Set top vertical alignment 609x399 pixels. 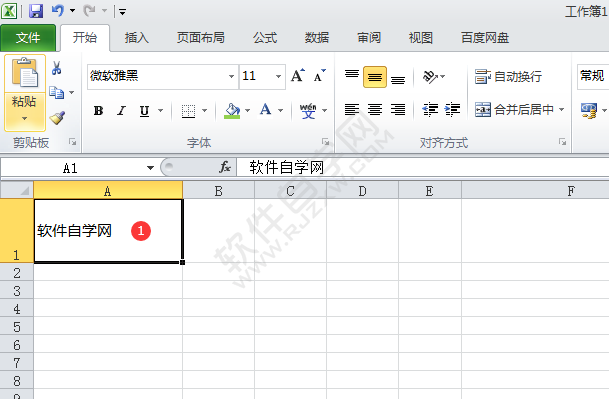coord(352,75)
